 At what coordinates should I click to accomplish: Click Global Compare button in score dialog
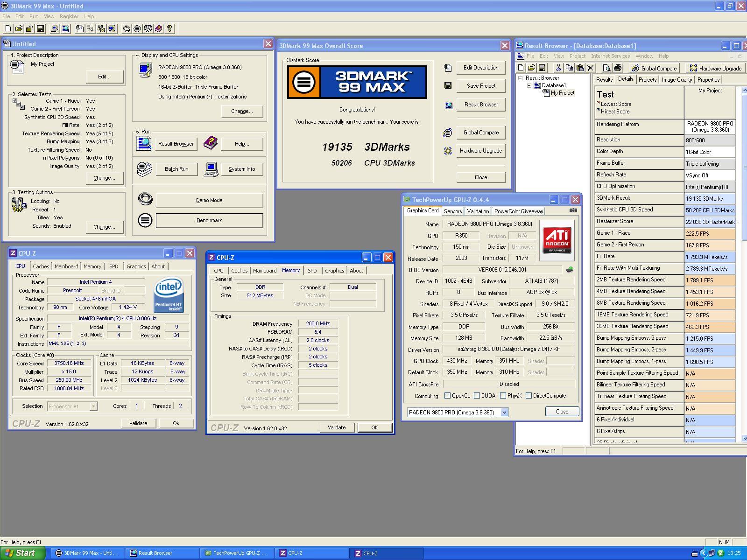click(x=481, y=133)
